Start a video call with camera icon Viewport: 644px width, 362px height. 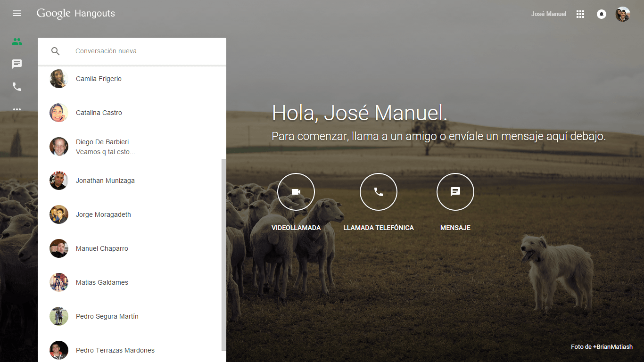click(296, 192)
